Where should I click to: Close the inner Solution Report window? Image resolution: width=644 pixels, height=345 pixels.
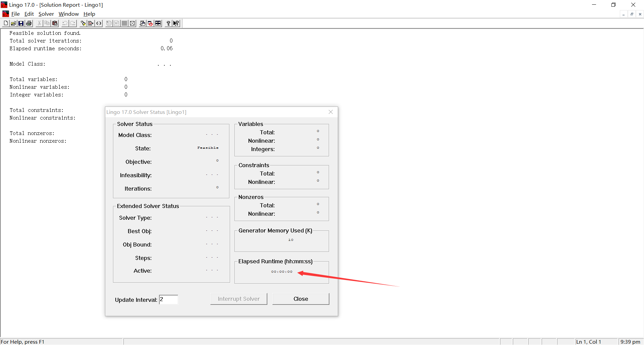(640, 14)
